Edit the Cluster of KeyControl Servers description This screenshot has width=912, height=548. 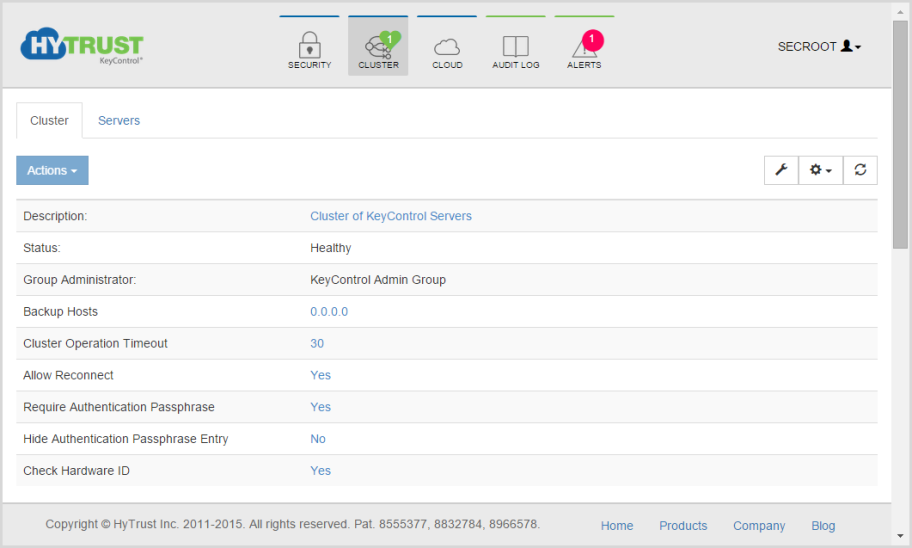point(391,216)
